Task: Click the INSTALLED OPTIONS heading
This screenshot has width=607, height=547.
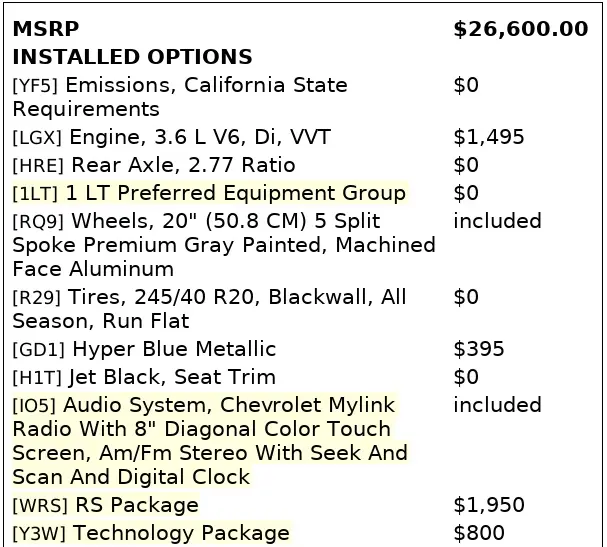Action: coord(132,57)
